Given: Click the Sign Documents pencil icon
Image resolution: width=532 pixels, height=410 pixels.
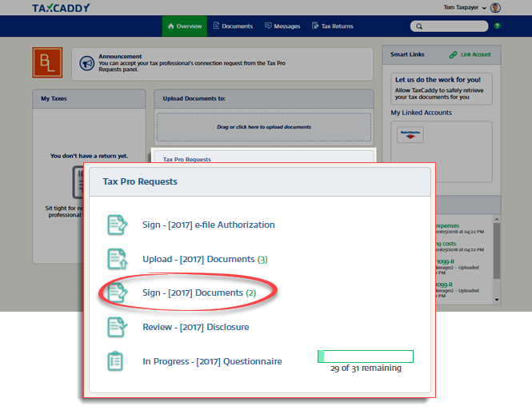Looking at the screenshot, I should coord(118,293).
